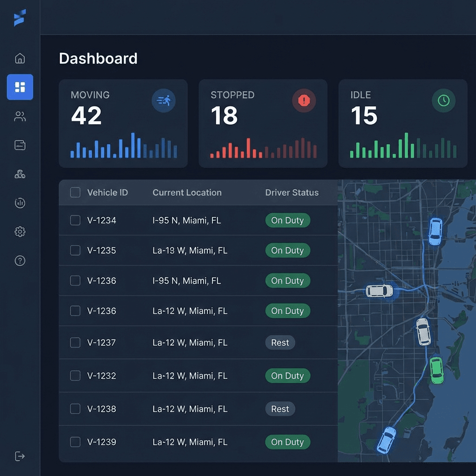Click the Home icon in sidebar
Viewport: 476px width, 476px height.
coord(20,59)
